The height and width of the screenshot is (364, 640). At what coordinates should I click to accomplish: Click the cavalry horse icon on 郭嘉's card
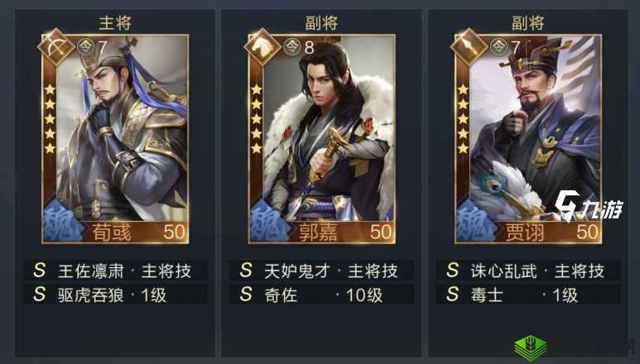pos(262,47)
